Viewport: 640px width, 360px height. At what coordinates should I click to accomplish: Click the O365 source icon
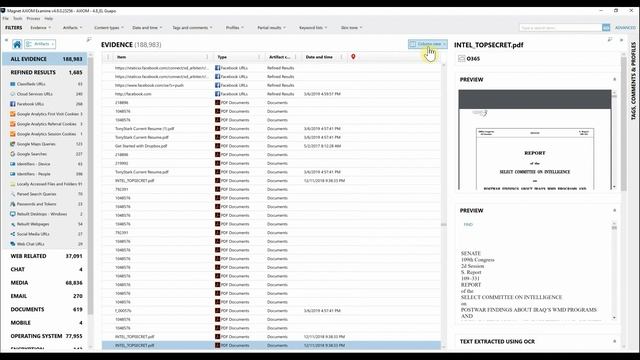[x=462, y=59]
